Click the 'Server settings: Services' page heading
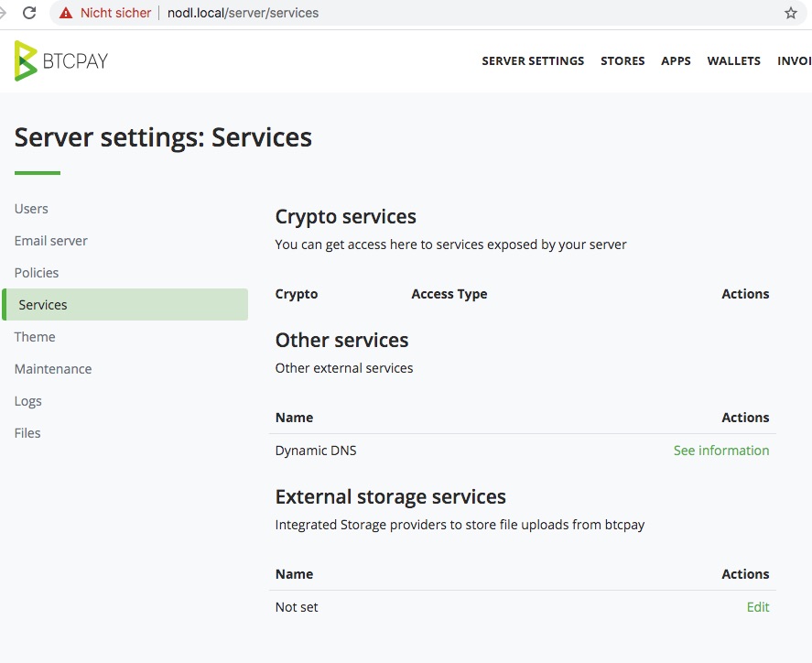The width and height of the screenshot is (812, 663). (163, 137)
